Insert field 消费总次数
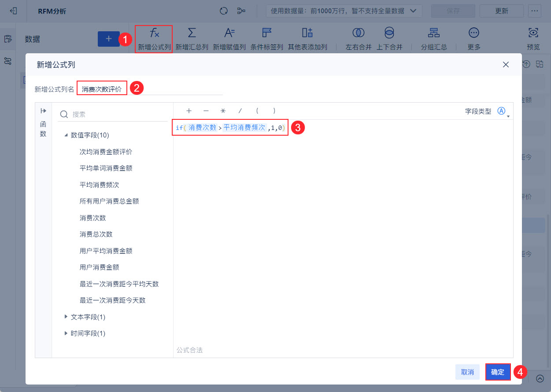The image size is (551, 392). tap(96, 234)
